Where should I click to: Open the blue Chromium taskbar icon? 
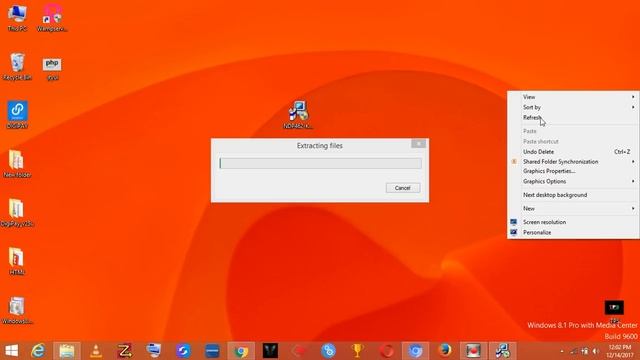click(416, 351)
